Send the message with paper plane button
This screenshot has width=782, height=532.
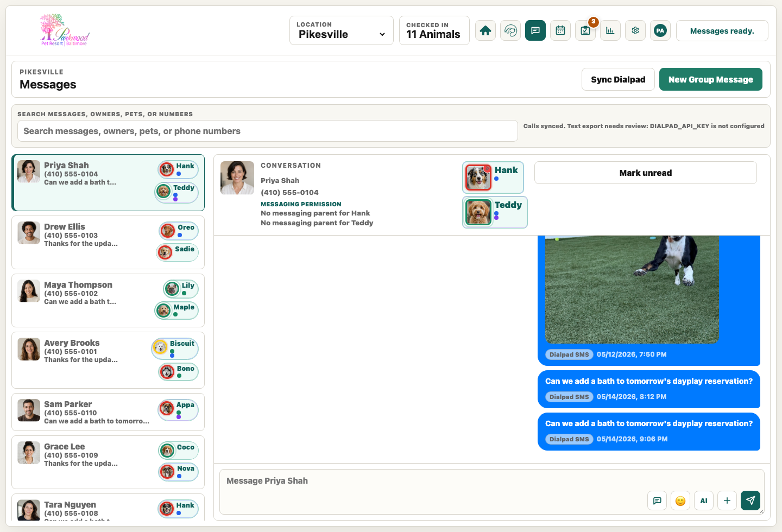pyautogui.click(x=751, y=501)
